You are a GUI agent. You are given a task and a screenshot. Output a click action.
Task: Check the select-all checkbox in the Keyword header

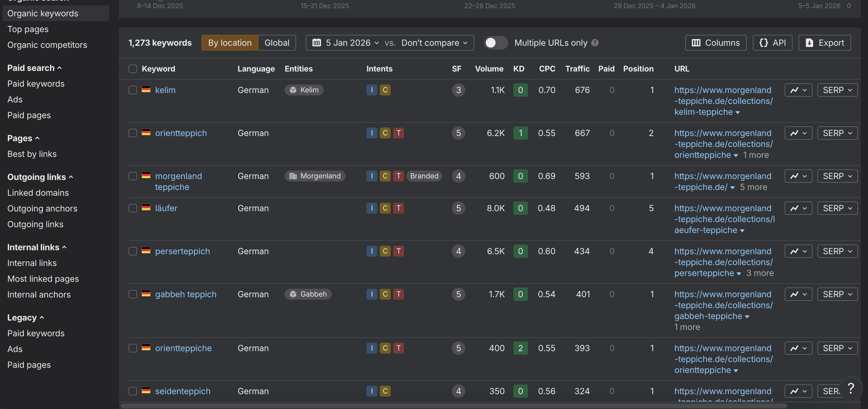click(132, 69)
